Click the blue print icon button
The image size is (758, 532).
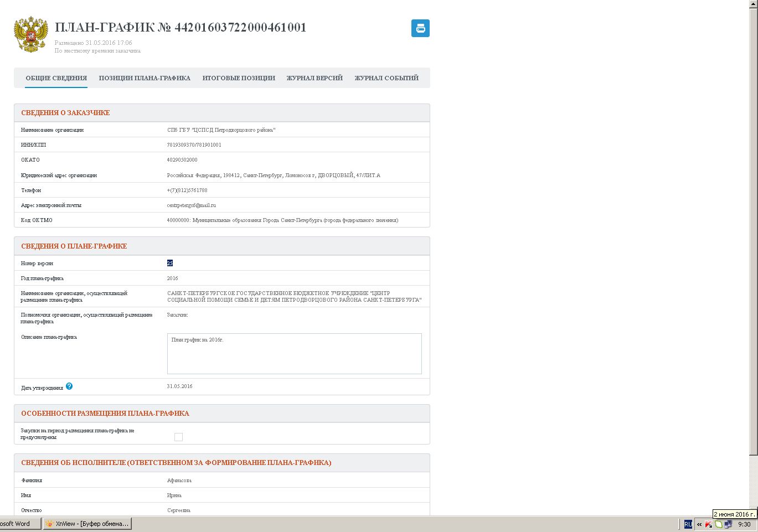tap(420, 28)
